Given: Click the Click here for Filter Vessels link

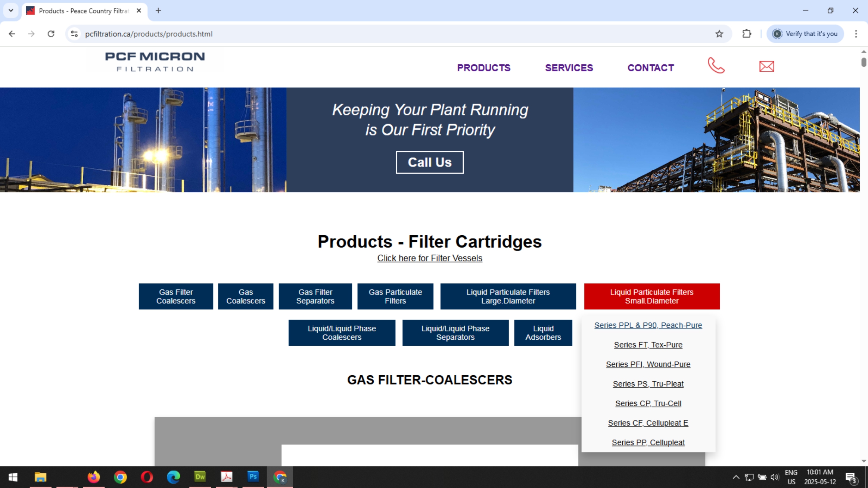Looking at the screenshot, I should click(429, 258).
